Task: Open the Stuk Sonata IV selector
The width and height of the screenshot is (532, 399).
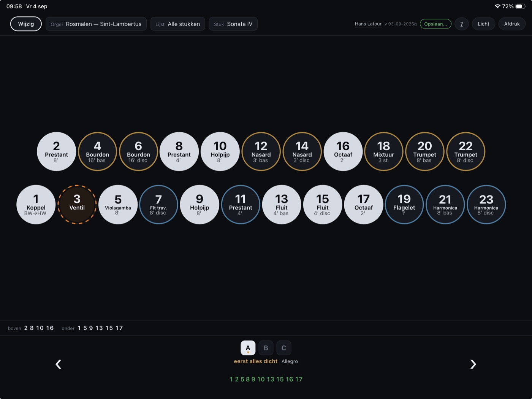Action: coord(233,24)
